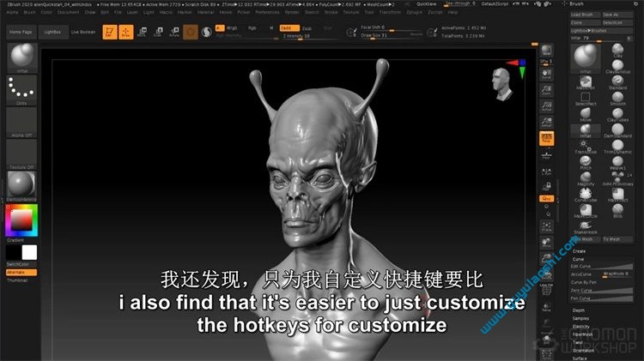Click the Gizmo 3D round button

(x=190, y=32)
